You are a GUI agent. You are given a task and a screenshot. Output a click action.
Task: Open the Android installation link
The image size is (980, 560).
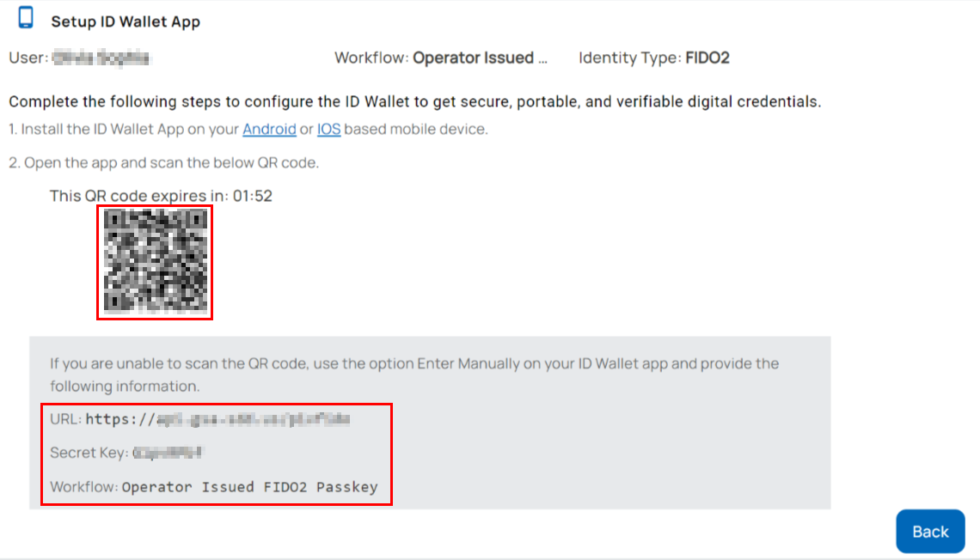point(270,129)
